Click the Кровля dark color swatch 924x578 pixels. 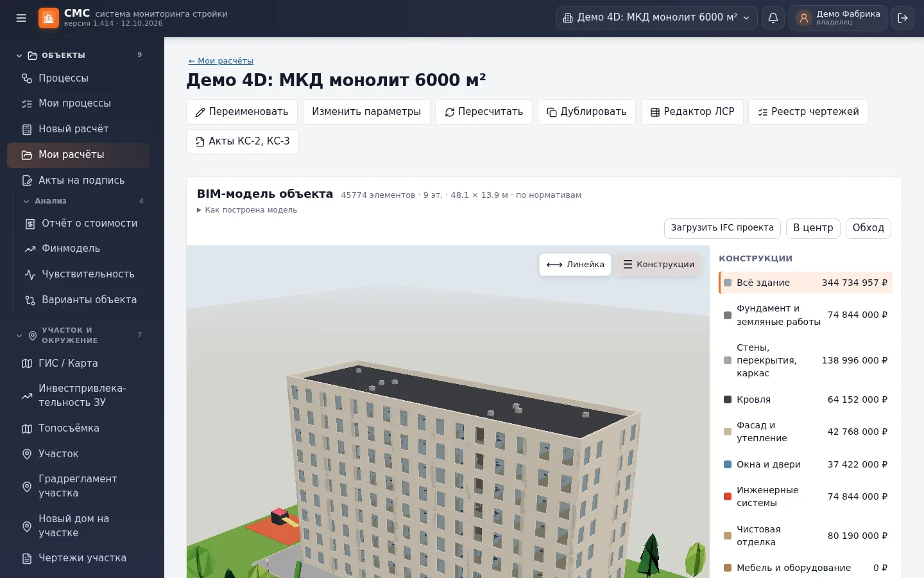728,399
